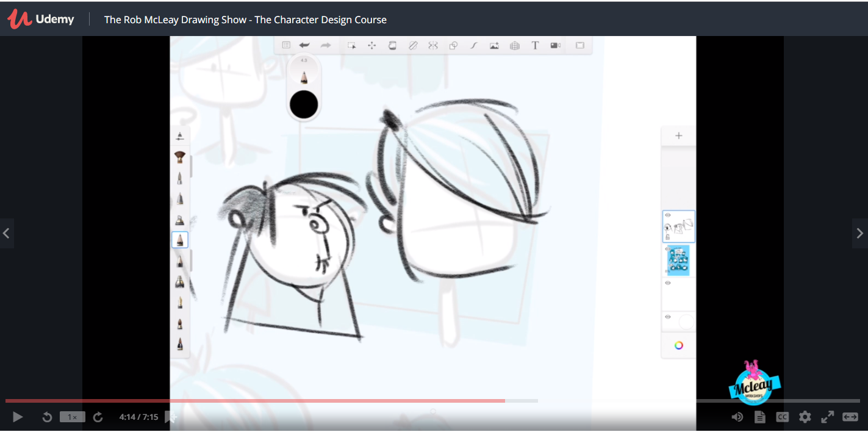Select the Text tool
Viewport: 868px width, 432px height.
[535, 45]
